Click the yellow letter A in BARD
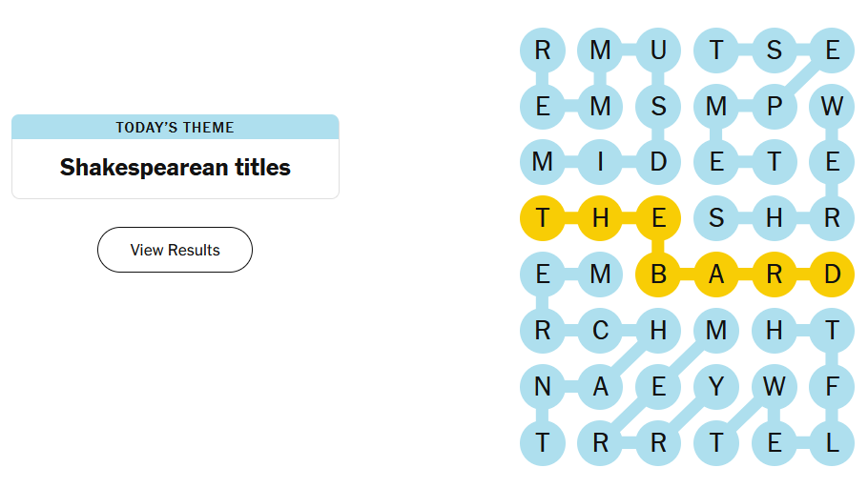 click(716, 274)
